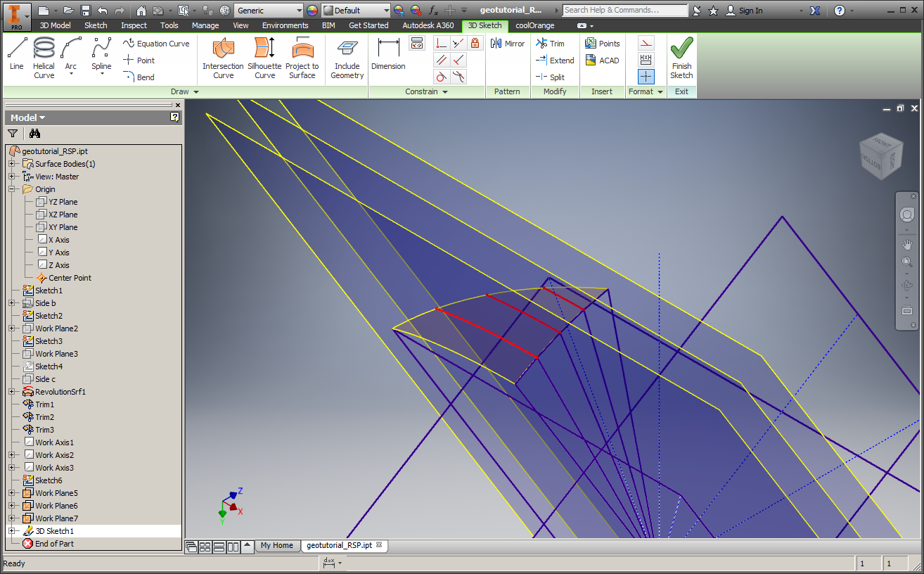Image resolution: width=924 pixels, height=574 pixels.
Task: Click the Help question mark button
Action: tap(839, 11)
